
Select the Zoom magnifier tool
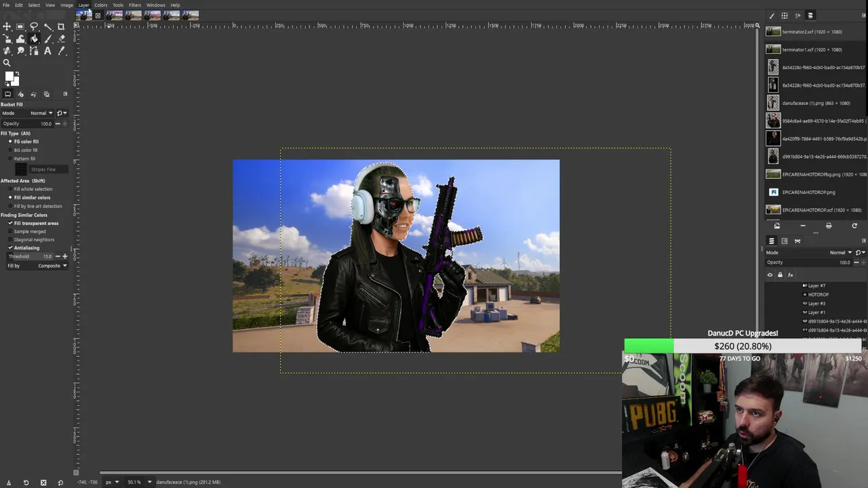(7, 62)
